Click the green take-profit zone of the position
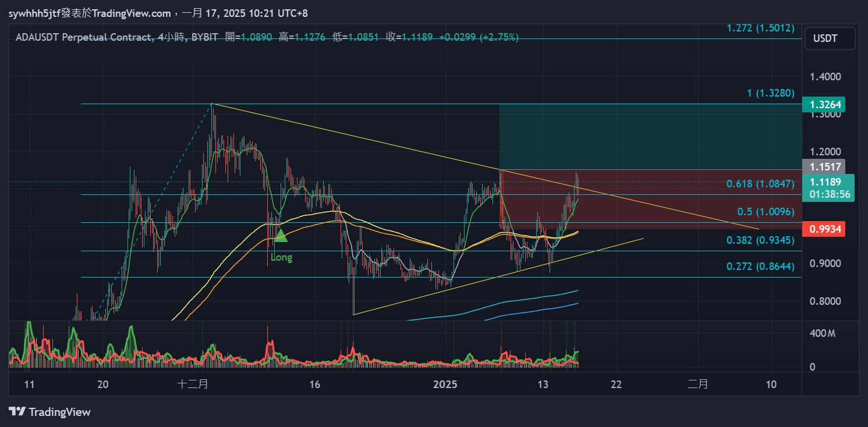Image resolution: width=868 pixels, height=427 pixels. (650, 137)
